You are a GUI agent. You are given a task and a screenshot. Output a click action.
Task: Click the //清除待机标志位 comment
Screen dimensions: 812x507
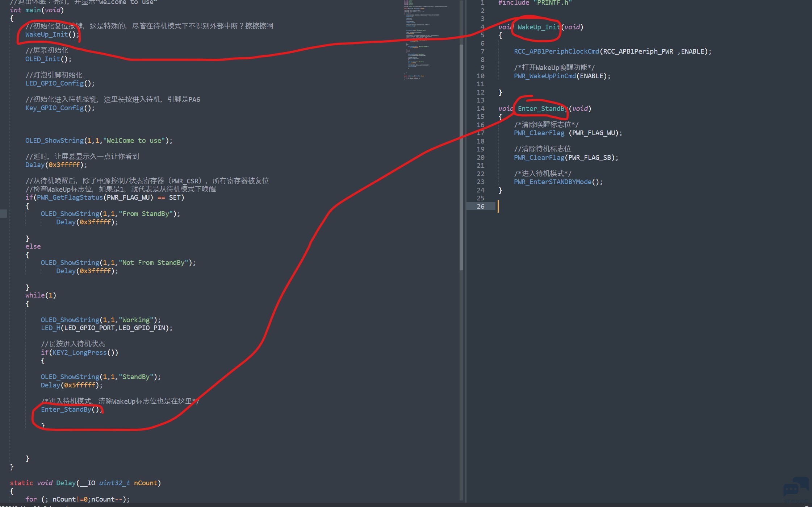coord(543,149)
